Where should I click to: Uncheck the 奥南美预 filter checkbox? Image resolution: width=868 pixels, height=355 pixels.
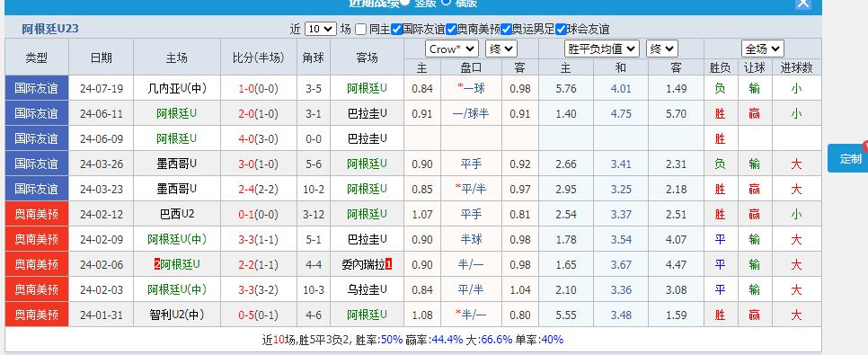[451, 30]
